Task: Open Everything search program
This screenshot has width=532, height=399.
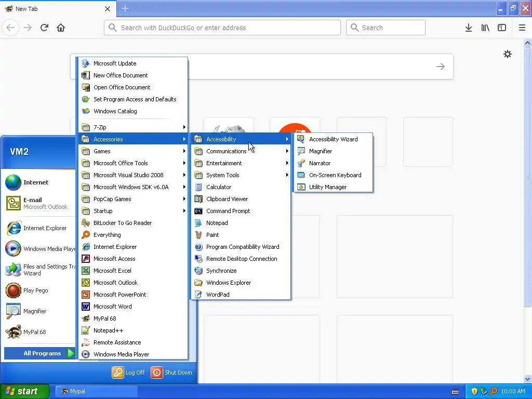Action: (133, 235)
